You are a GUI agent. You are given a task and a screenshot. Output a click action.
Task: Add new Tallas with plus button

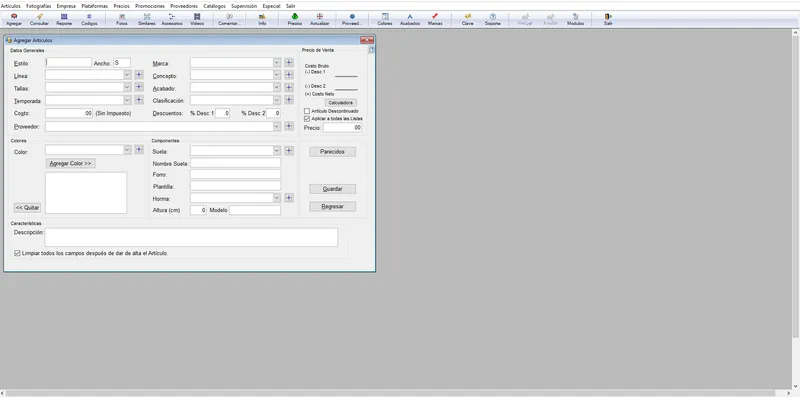139,87
